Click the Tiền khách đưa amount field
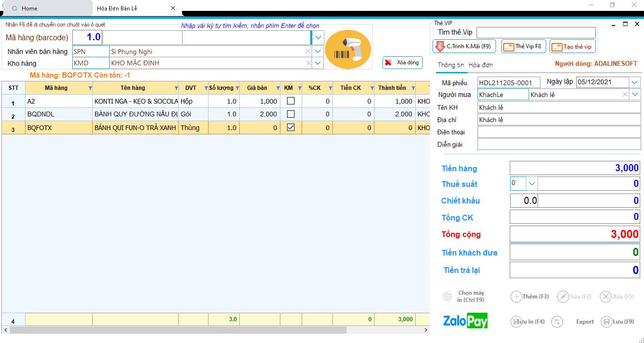The height and width of the screenshot is (343, 644). 575,252
